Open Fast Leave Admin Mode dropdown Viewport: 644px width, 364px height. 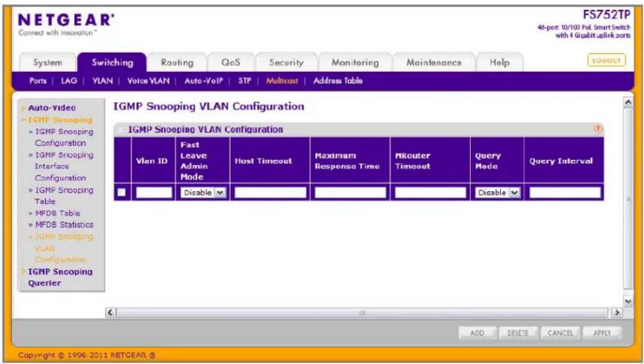coord(203,193)
